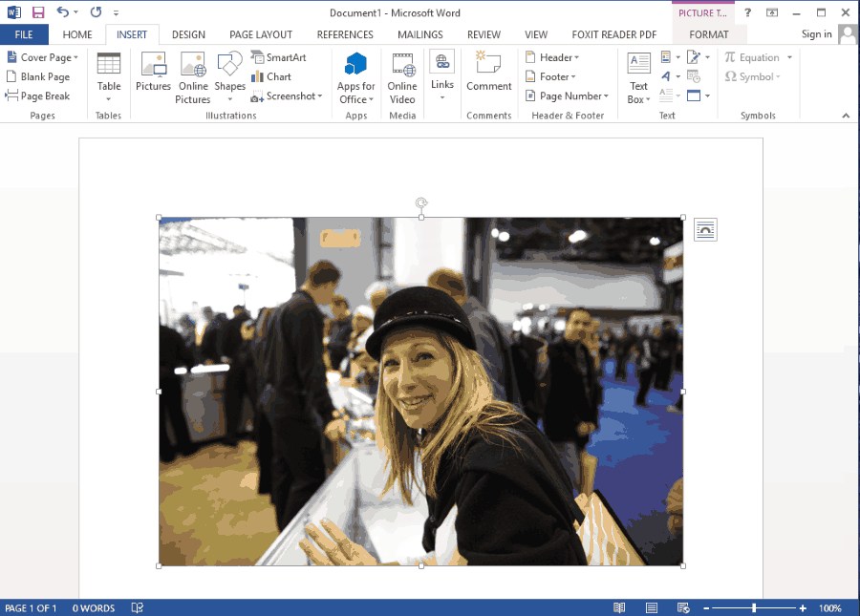
Task: Open the proofing errors status icon
Action: (137, 607)
